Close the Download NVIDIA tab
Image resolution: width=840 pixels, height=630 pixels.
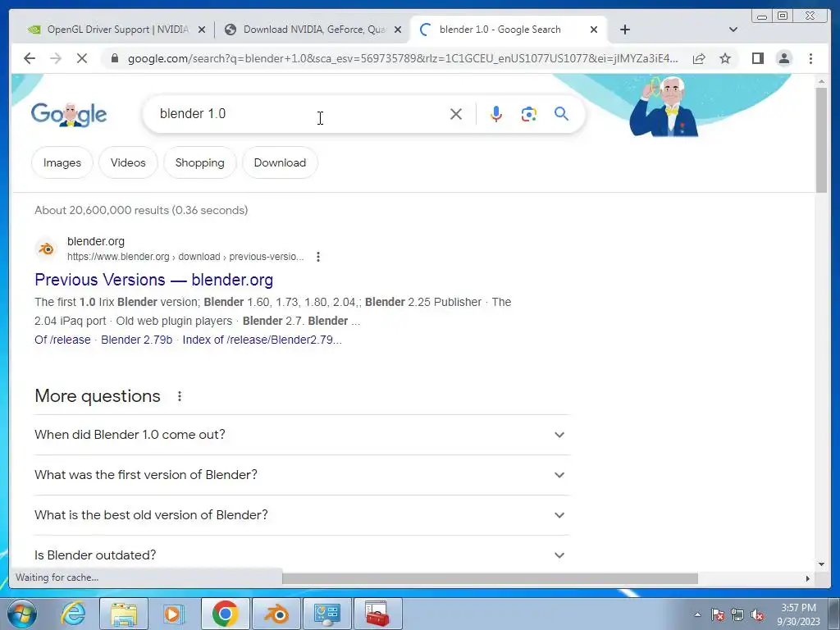tap(398, 30)
